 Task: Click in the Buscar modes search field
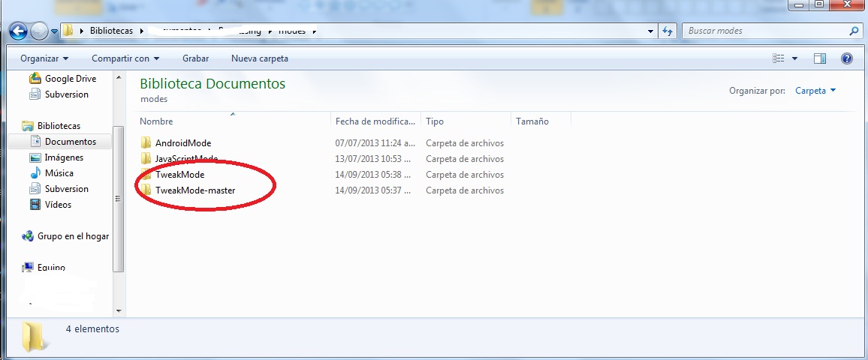764,31
